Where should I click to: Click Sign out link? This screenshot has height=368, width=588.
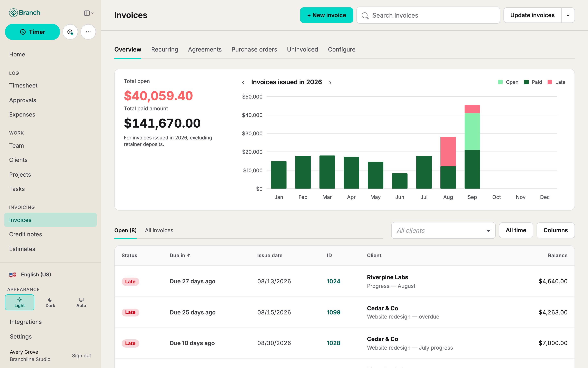point(81,356)
